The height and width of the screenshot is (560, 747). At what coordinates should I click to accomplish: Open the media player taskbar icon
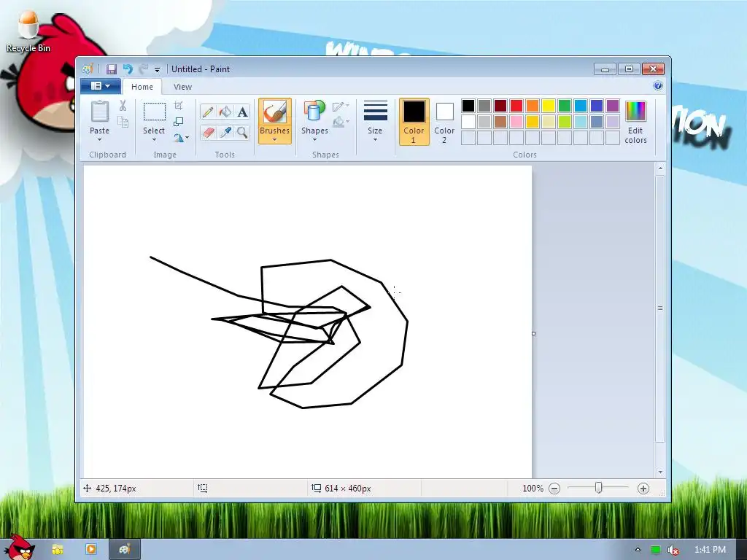[x=91, y=549]
